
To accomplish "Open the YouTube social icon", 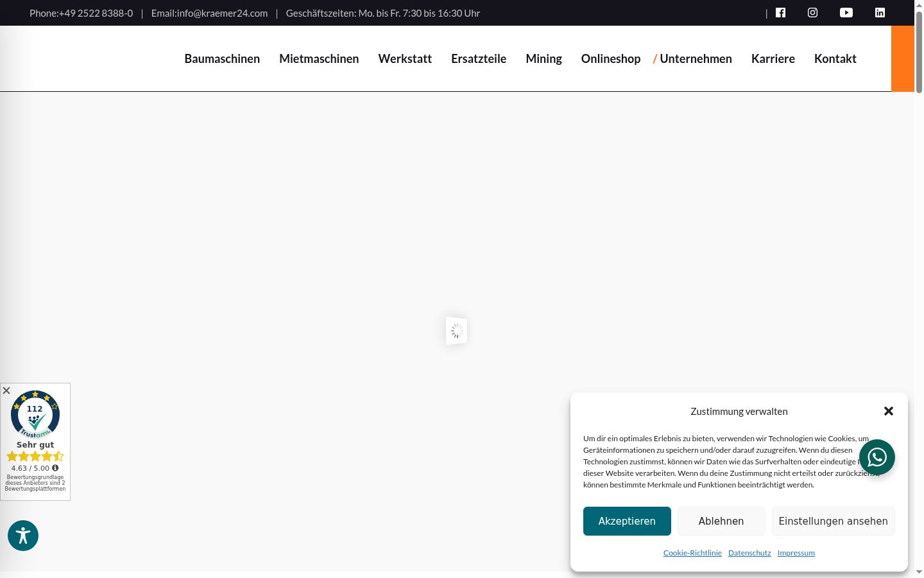I will 846,13.
